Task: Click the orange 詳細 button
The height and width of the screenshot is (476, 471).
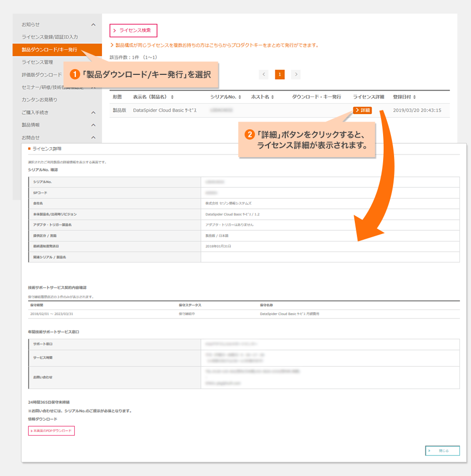Action: 362,110
